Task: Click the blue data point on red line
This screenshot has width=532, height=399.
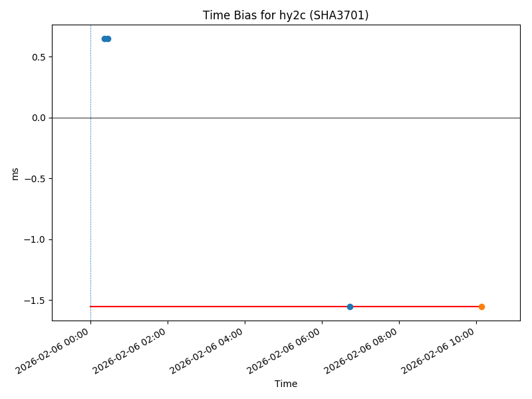Action: [350, 307]
